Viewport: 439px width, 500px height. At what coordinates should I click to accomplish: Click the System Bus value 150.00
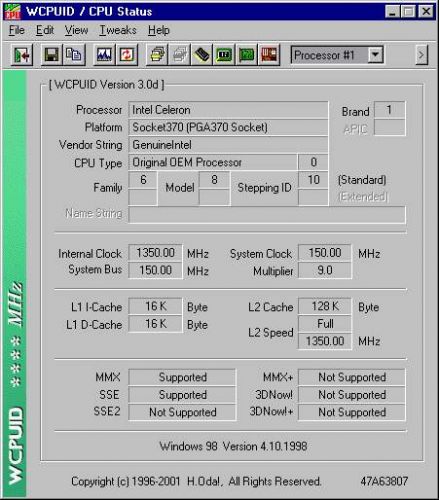[155, 270]
